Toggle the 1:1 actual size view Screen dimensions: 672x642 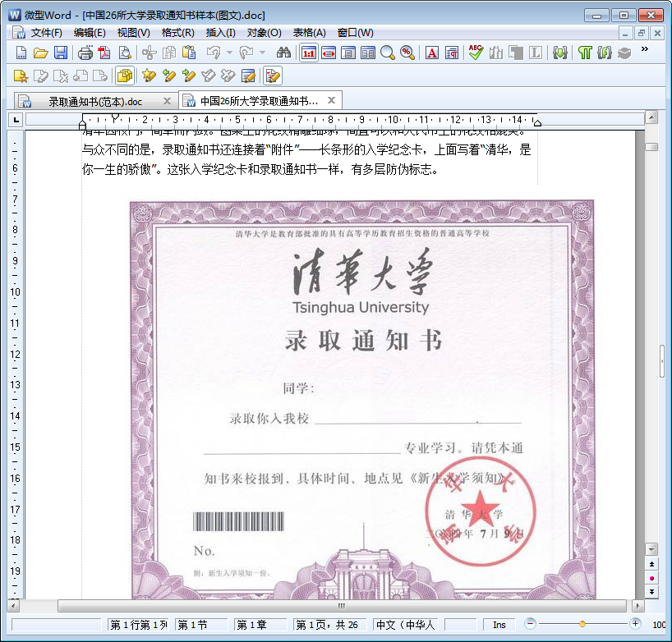pos(309,53)
